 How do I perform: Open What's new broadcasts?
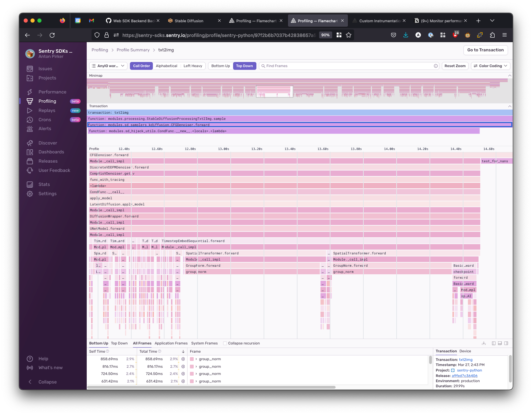(x=50, y=368)
